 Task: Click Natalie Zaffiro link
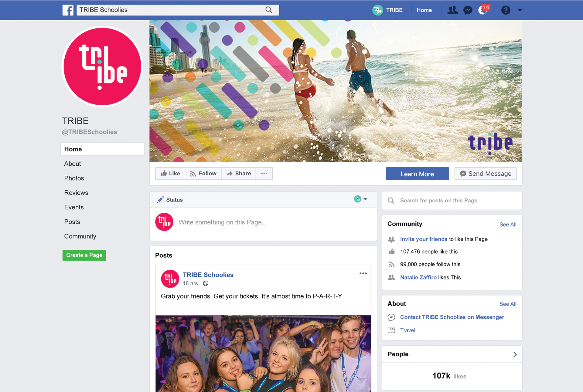coord(418,277)
